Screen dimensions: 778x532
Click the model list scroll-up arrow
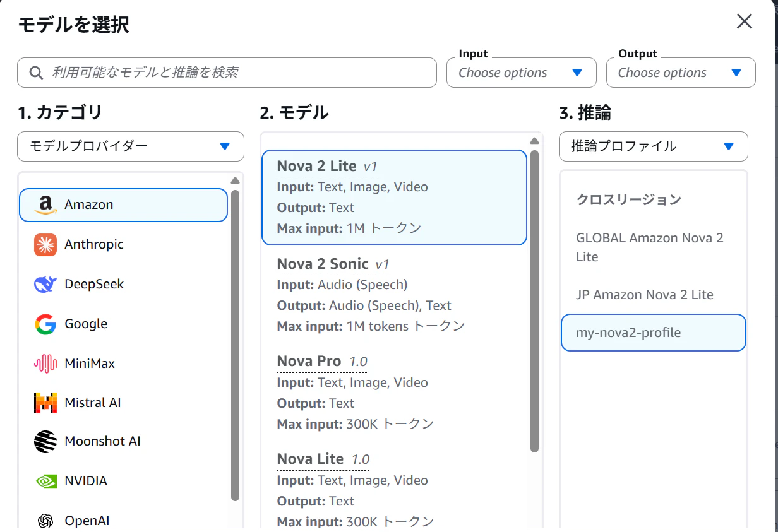[534, 141]
